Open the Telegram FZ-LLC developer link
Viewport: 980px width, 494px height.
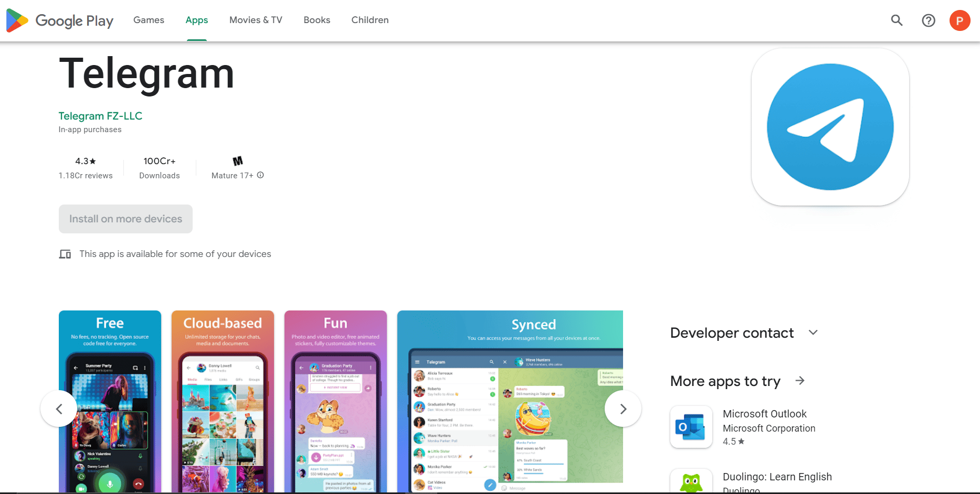(x=100, y=116)
